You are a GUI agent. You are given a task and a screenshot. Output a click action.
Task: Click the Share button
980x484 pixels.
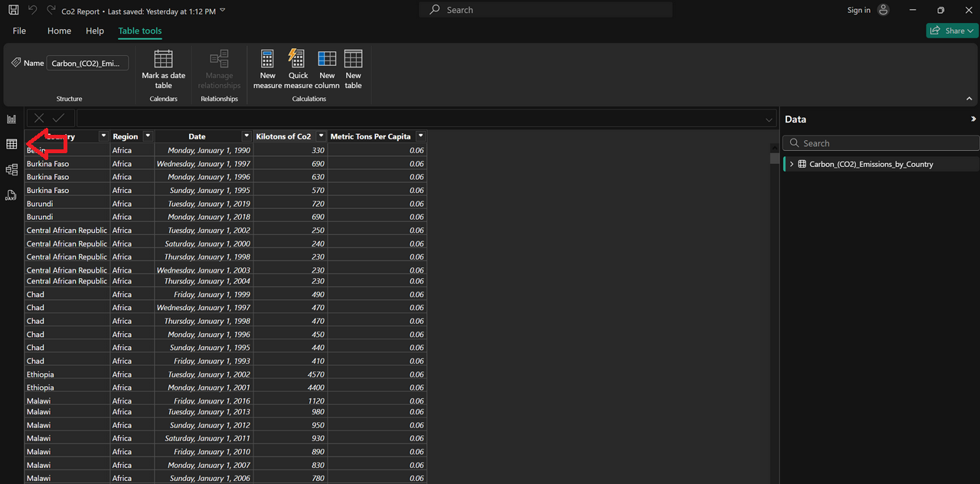952,31
